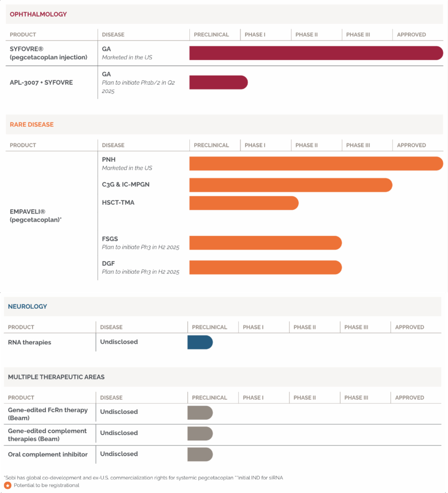Select the gray Oral complement inhibitor bar
The width and height of the screenshot is (448, 493).
200,454
